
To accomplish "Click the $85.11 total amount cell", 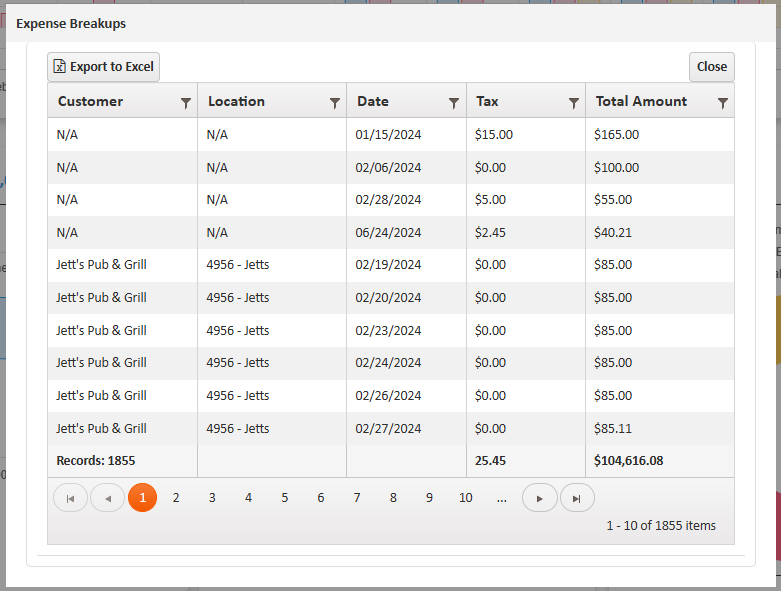I will [x=613, y=428].
